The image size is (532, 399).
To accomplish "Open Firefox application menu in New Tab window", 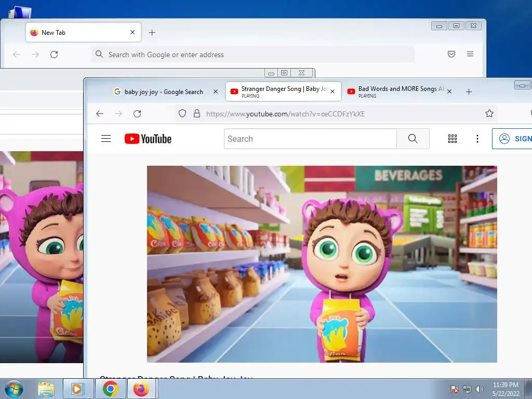I will point(470,54).
